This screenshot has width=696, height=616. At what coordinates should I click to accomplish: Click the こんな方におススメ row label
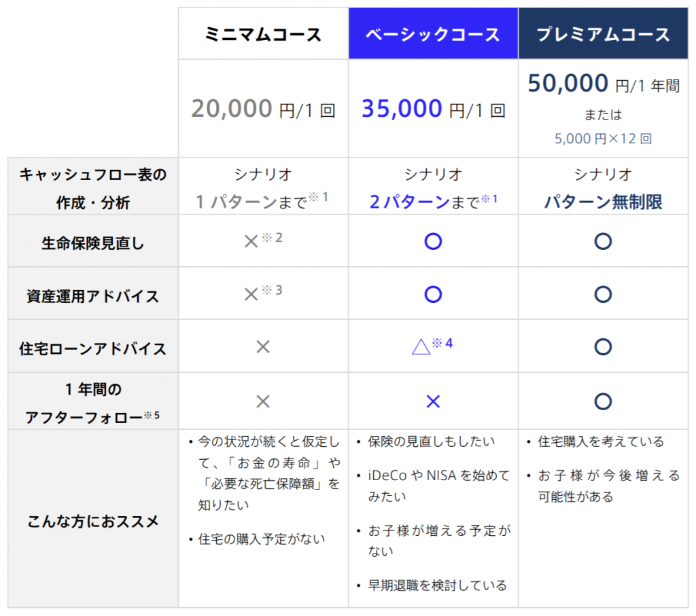92,521
